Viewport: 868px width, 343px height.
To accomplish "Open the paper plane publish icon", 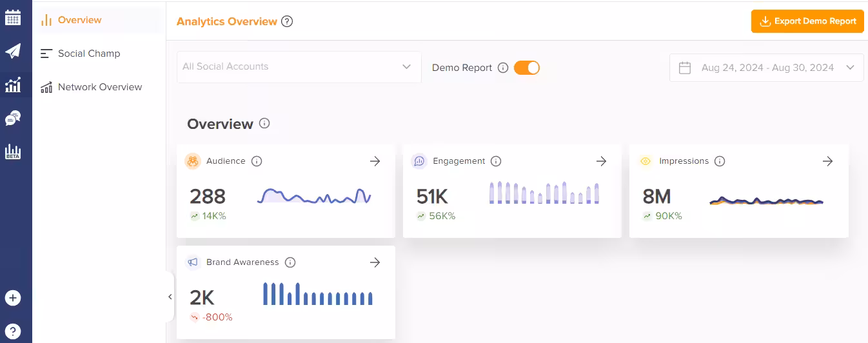I will click(x=13, y=51).
